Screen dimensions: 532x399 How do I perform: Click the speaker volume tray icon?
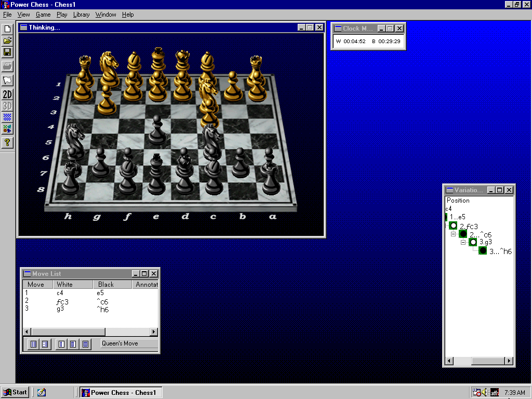point(485,392)
